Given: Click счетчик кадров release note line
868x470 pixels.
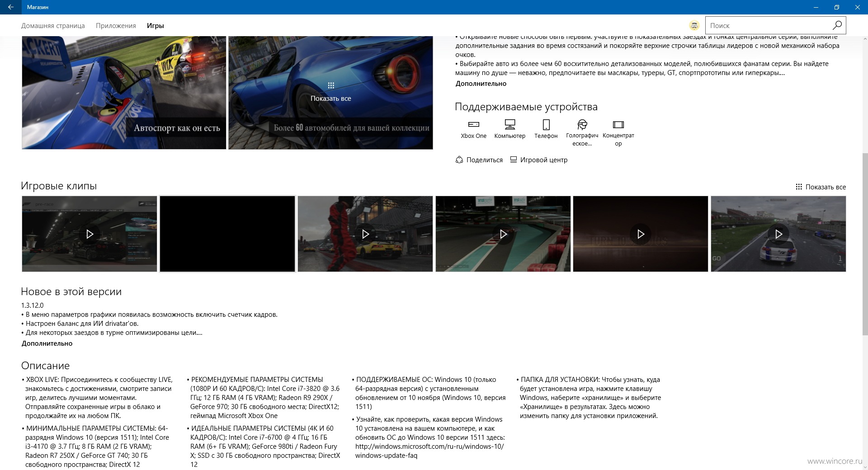Looking at the screenshot, I should pyautogui.click(x=150, y=315).
